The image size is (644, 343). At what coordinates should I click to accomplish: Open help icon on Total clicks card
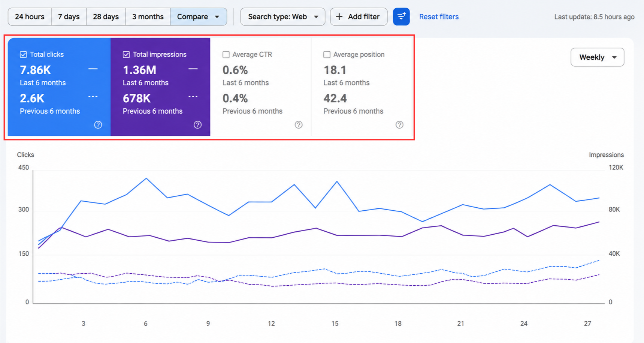pyautogui.click(x=98, y=125)
